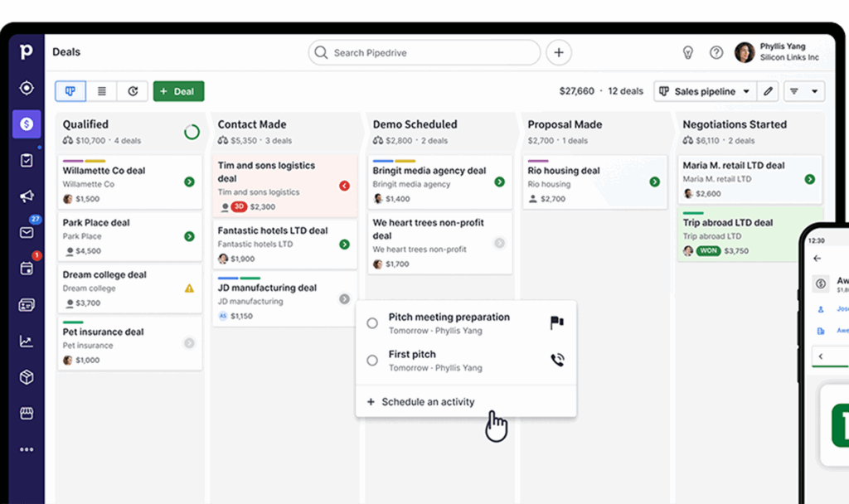
Task: Click green arrow on Park Place deal
Action: (x=189, y=236)
